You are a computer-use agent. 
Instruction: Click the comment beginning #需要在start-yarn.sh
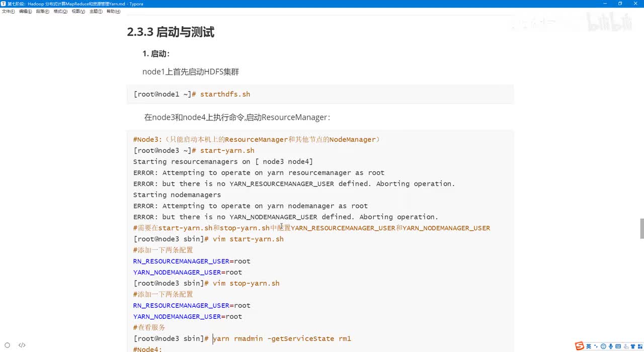pos(311,228)
